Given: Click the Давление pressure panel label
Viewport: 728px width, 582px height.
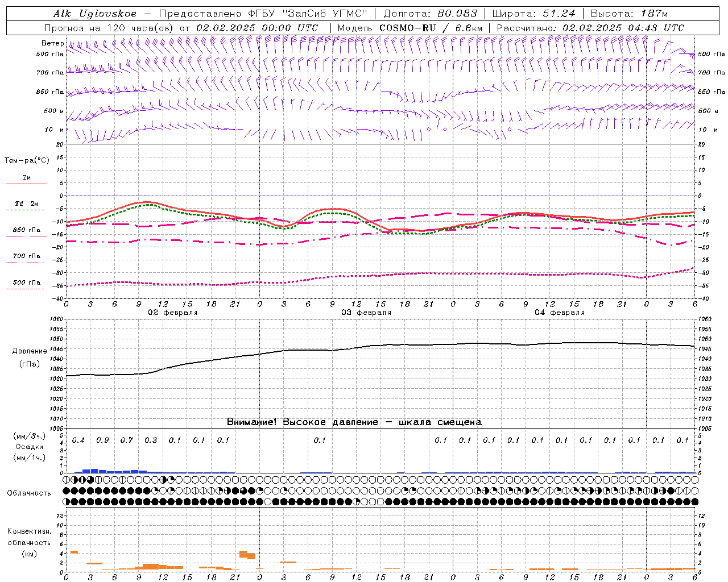Looking at the screenshot, I should click(30, 351).
